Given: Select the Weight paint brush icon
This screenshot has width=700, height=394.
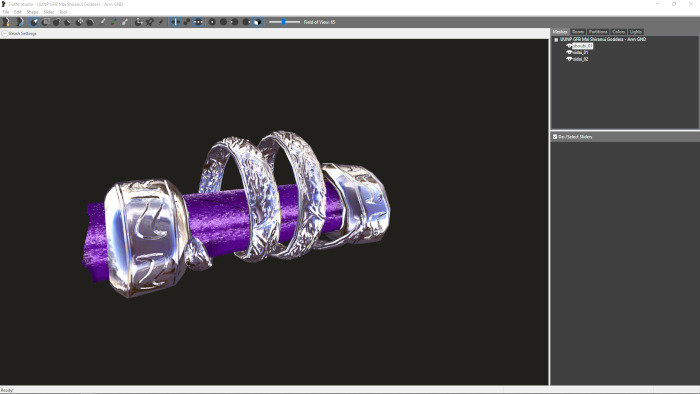Looking at the screenshot, I should pyautogui.click(x=102, y=22).
